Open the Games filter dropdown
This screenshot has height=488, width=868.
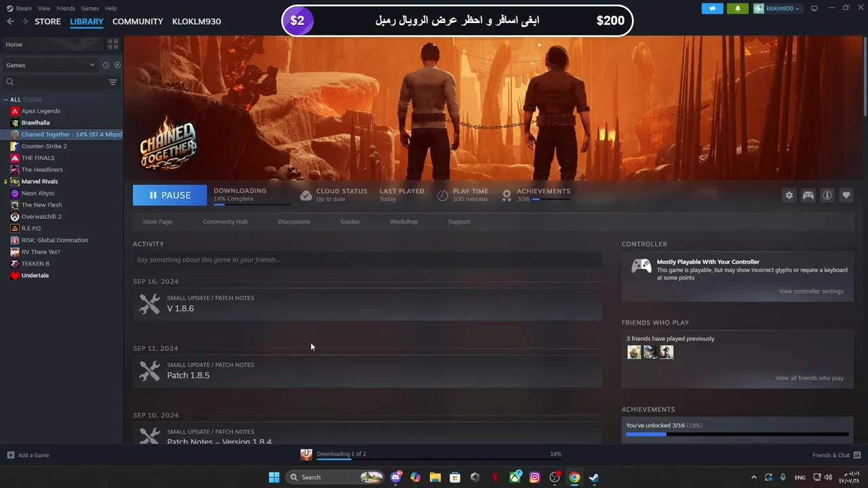pyautogui.click(x=50, y=65)
